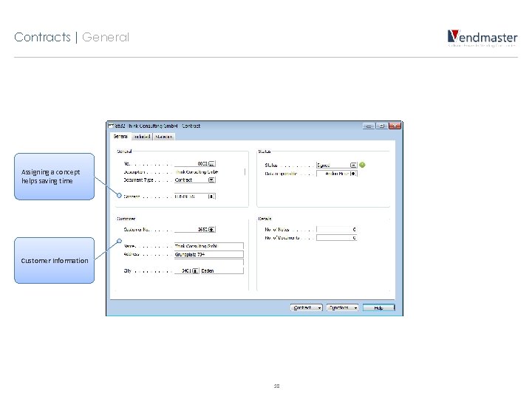Click the lookup arrow beside Customer No.
The width and height of the screenshot is (532, 399).
[x=212, y=229]
